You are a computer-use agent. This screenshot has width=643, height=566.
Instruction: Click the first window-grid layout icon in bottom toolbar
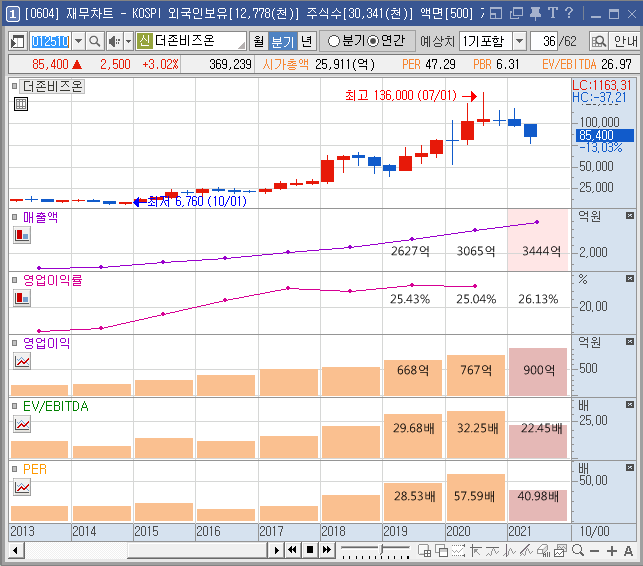[x=424, y=550]
